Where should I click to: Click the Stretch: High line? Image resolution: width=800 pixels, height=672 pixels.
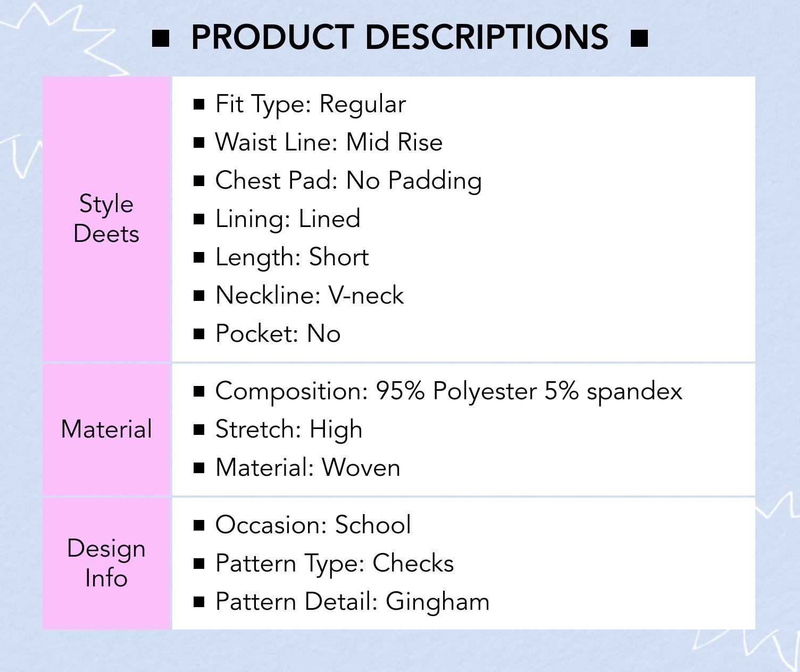pos(289,430)
